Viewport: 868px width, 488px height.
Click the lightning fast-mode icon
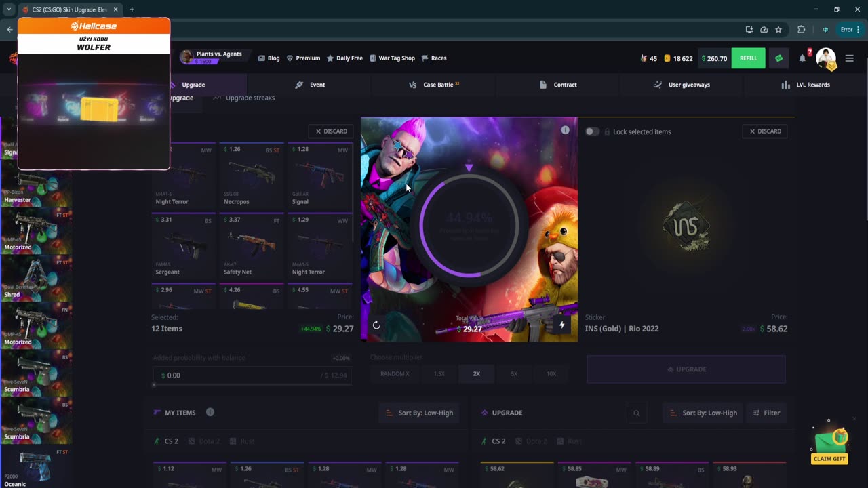click(x=561, y=325)
